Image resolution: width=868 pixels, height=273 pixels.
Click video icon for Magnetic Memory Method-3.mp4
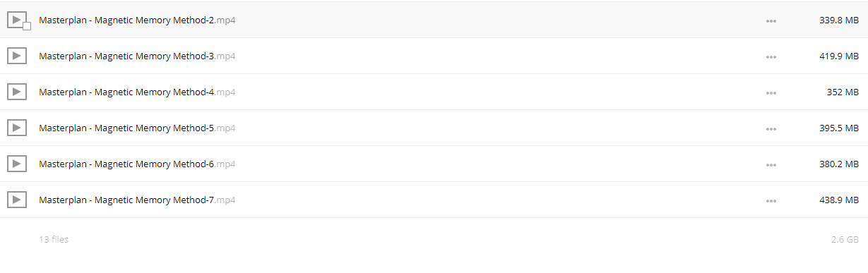point(17,56)
